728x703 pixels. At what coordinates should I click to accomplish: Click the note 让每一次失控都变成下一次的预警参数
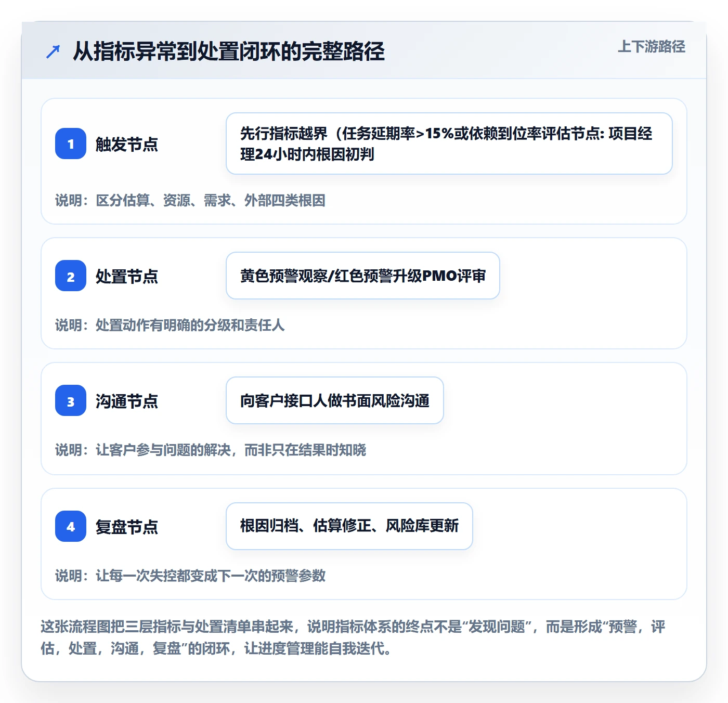[x=190, y=576]
